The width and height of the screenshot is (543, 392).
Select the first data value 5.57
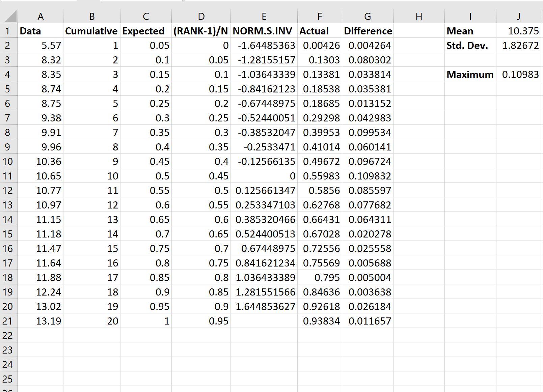[x=40, y=45]
